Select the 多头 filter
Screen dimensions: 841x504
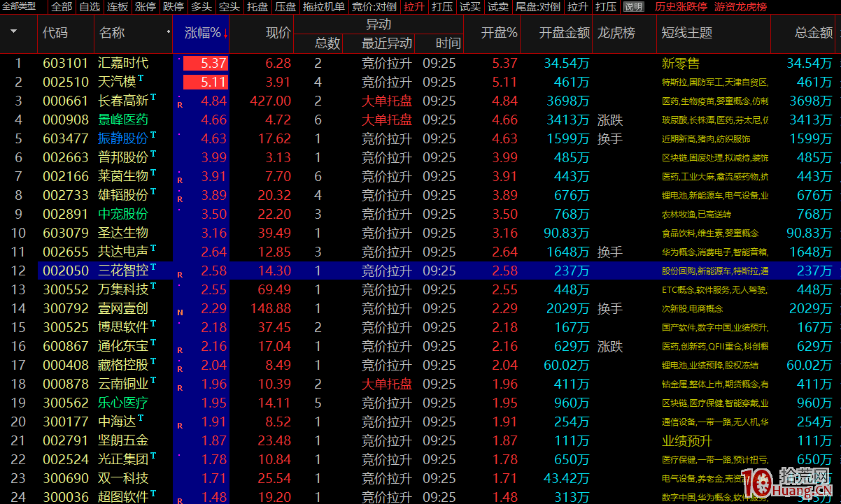(x=201, y=7)
